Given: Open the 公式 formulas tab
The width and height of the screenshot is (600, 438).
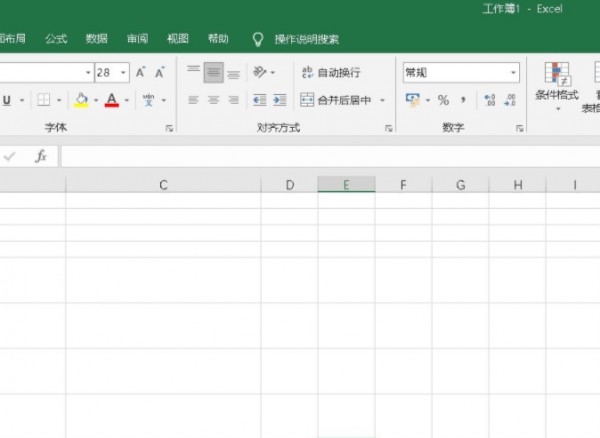Looking at the screenshot, I should tap(56, 39).
